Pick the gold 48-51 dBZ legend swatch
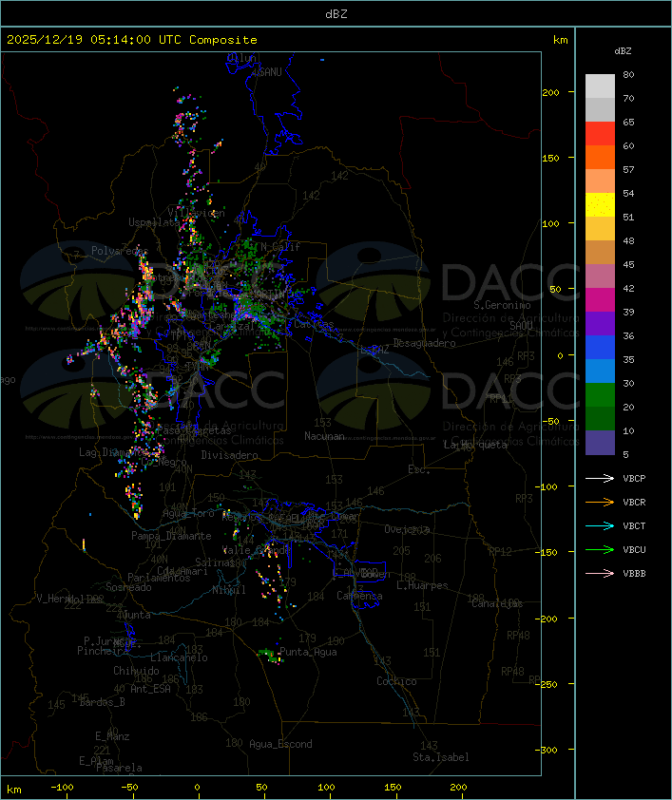 [600, 229]
